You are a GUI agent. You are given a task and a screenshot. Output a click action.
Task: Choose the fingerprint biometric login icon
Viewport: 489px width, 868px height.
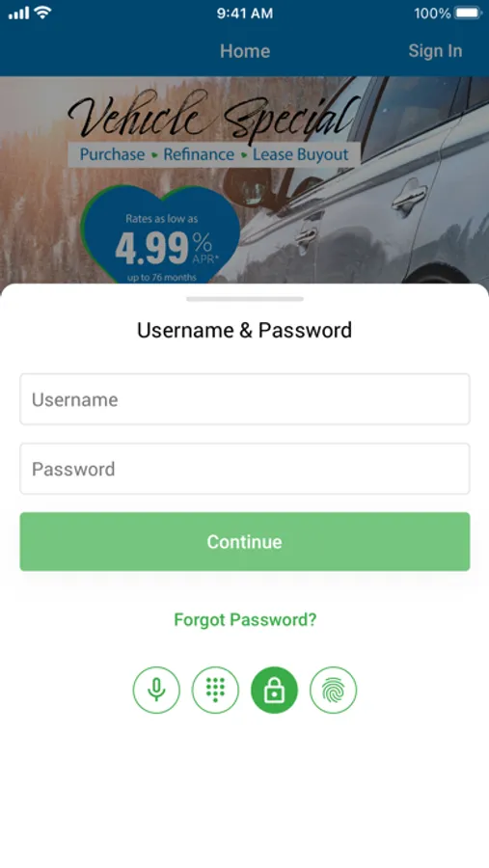334,690
